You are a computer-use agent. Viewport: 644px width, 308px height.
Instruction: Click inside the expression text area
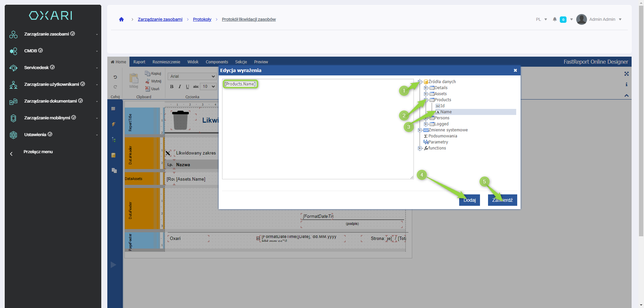pyautogui.click(x=317, y=134)
